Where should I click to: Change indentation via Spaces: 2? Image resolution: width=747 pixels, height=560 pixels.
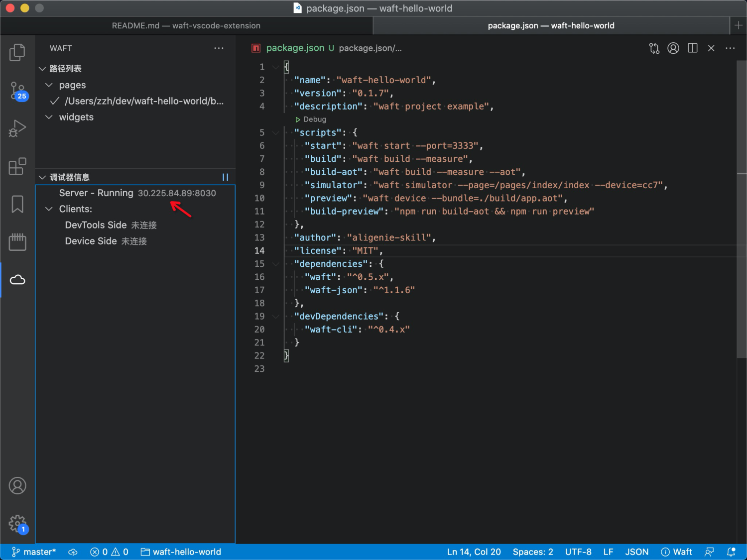(x=533, y=552)
